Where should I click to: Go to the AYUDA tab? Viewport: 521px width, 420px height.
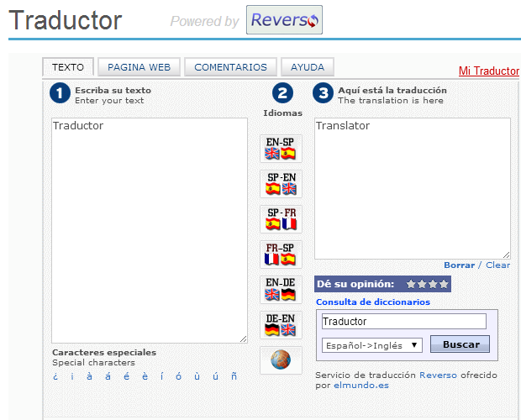pos(308,67)
